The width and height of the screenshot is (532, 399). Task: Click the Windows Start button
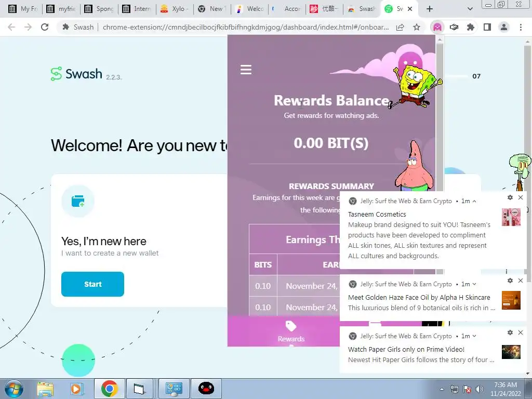pyautogui.click(x=14, y=389)
